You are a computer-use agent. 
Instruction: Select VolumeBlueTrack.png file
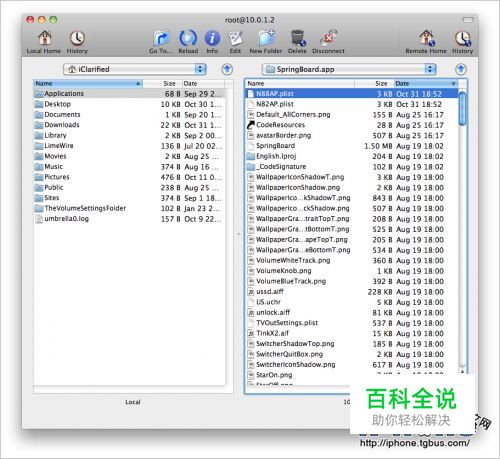[352, 281]
